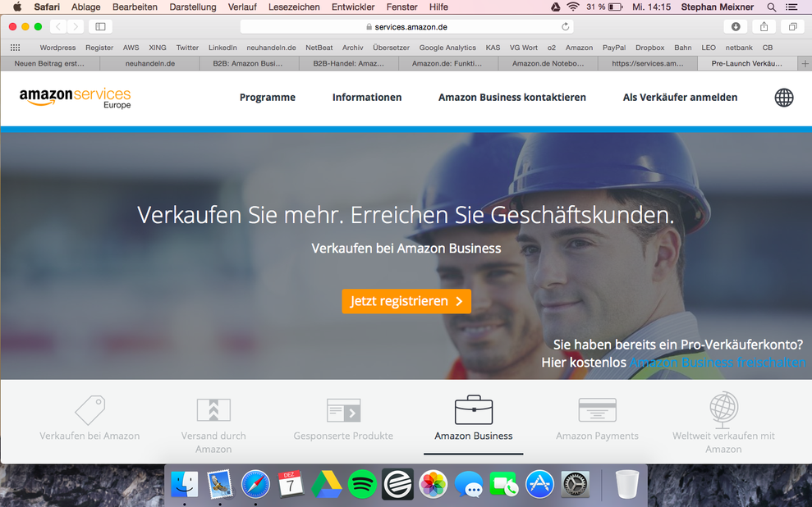This screenshot has height=507, width=812.
Task: Select Gesponserte Produkte program
Action: [343, 419]
